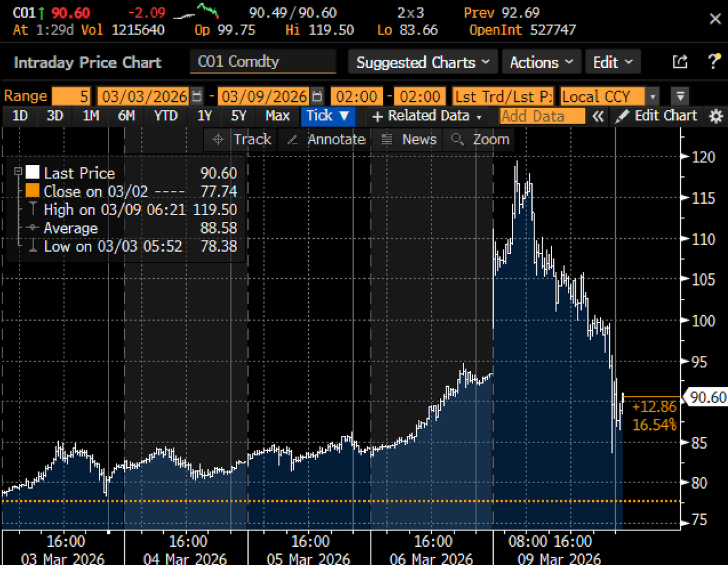728x565 pixels.
Task: Open calendar picker for end date 03/09/2026
Action: click(317, 96)
